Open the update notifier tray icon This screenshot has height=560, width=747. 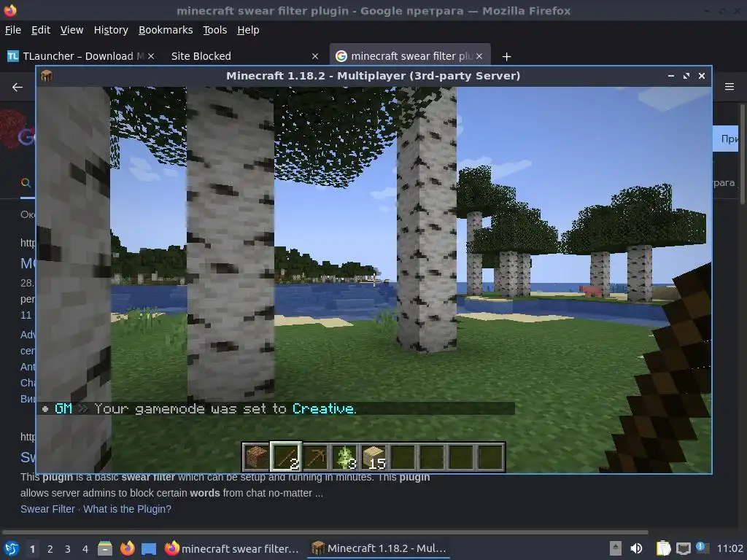[702, 548]
